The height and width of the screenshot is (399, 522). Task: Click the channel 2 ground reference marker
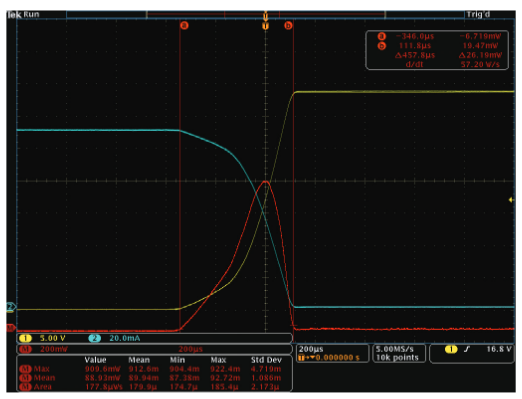coord(11,307)
